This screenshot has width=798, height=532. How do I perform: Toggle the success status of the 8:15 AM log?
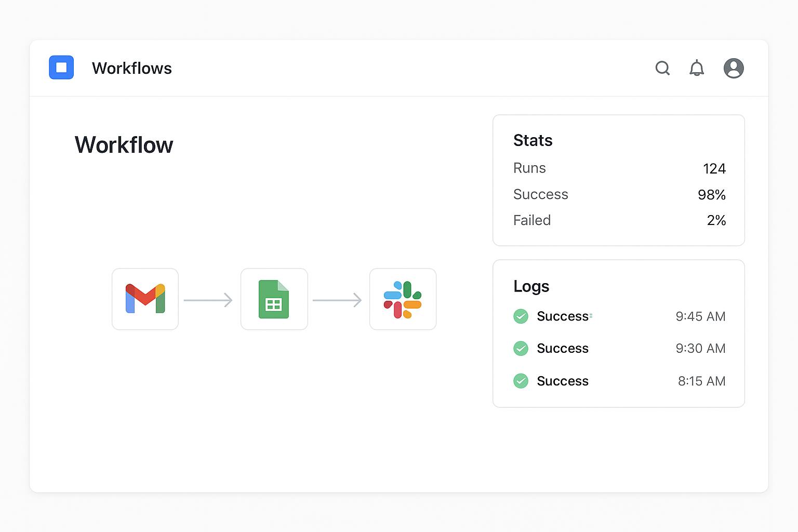pyautogui.click(x=521, y=381)
